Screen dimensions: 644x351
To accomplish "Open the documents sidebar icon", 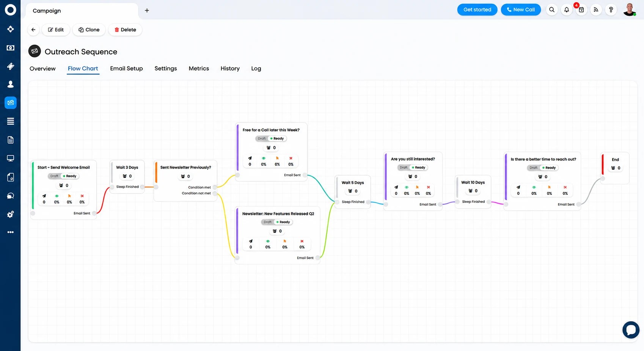I will pos(10,140).
